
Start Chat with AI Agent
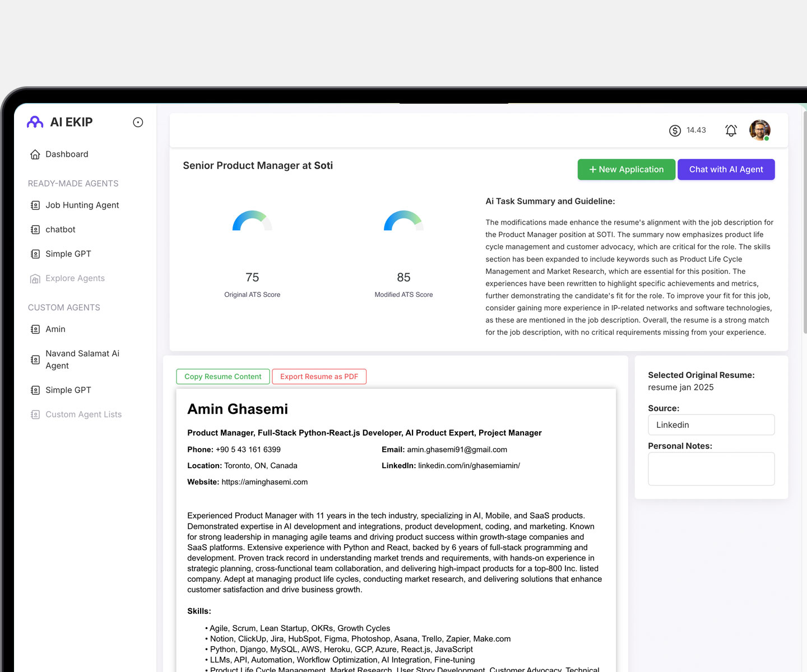pyautogui.click(x=726, y=170)
